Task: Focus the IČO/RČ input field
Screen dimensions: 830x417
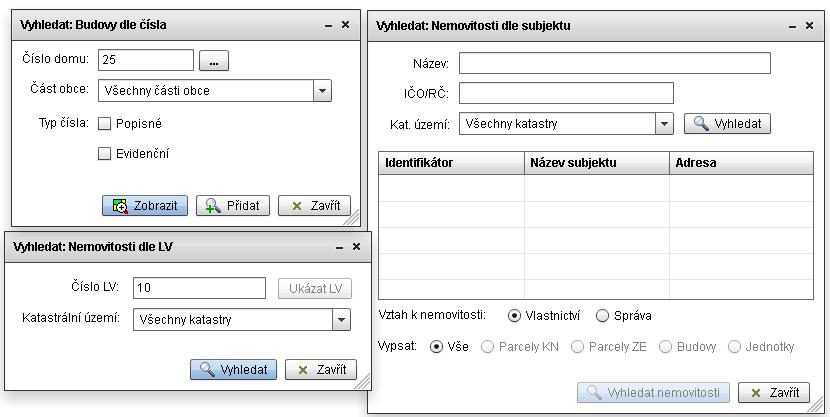Action: click(566, 93)
